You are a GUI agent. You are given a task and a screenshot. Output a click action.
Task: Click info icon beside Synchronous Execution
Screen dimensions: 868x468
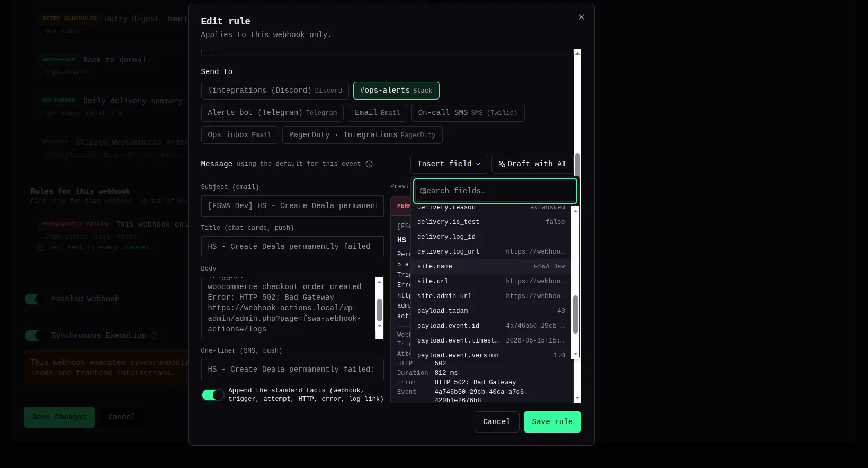pyautogui.click(x=154, y=336)
